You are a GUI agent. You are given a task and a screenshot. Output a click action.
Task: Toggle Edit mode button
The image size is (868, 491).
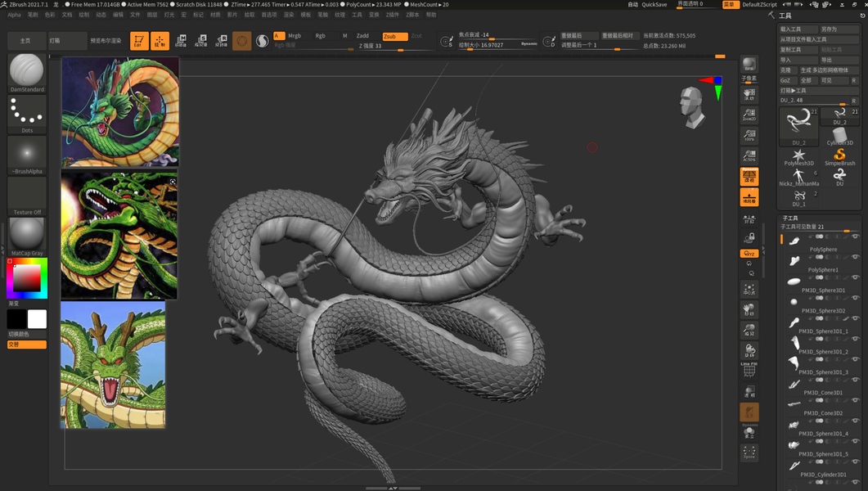(139, 40)
